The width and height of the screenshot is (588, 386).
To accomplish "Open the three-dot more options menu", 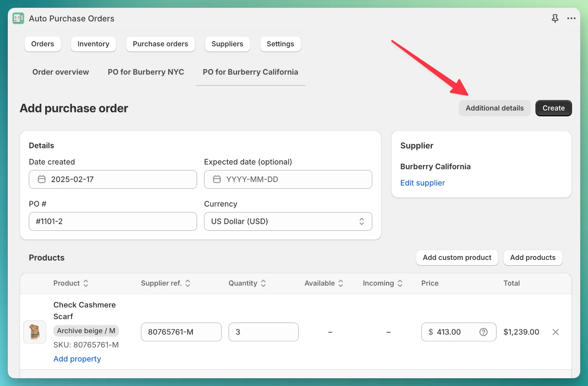I will (x=571, y=18).
